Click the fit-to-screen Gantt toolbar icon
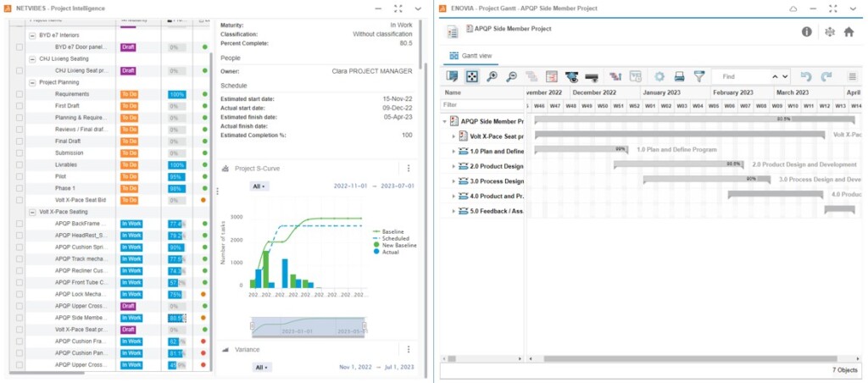The image size is (868, 383). (471, 76)
